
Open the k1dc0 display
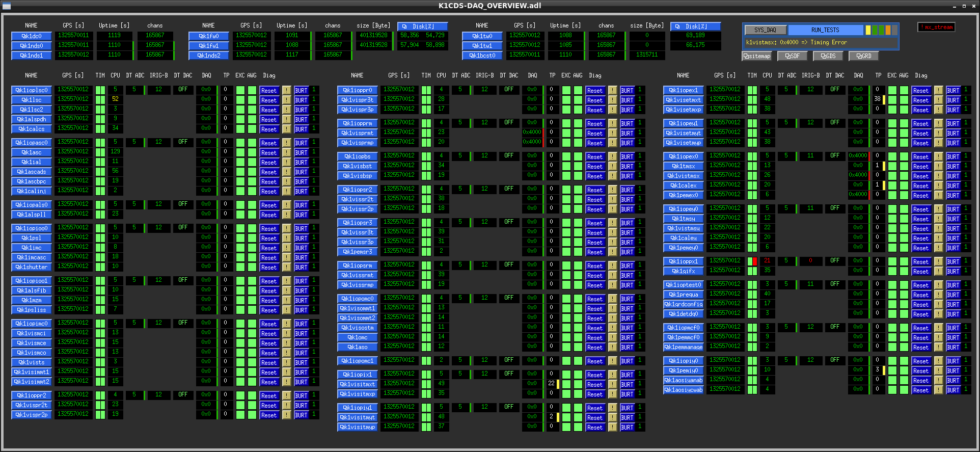tap(32, 36)
